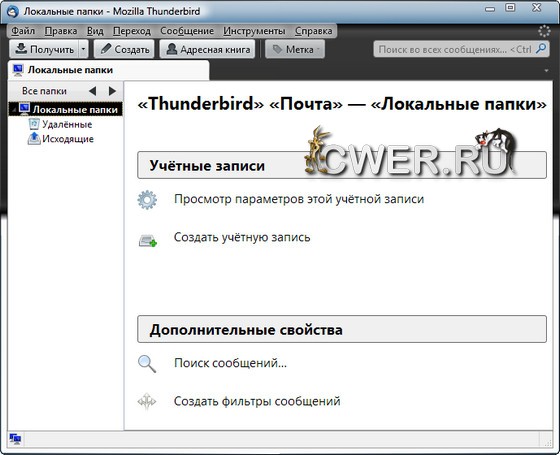Image resolution: width=560 pixels, height=455 pixels.
Task: Click the Локальные папки tree computer icon
Action: (25, 109)
